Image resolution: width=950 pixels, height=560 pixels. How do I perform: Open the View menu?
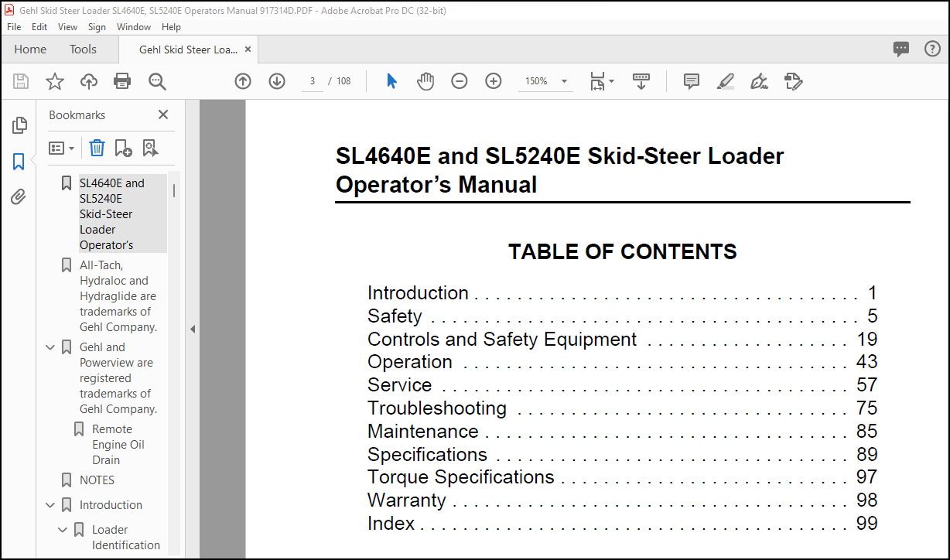pos(68,26)
